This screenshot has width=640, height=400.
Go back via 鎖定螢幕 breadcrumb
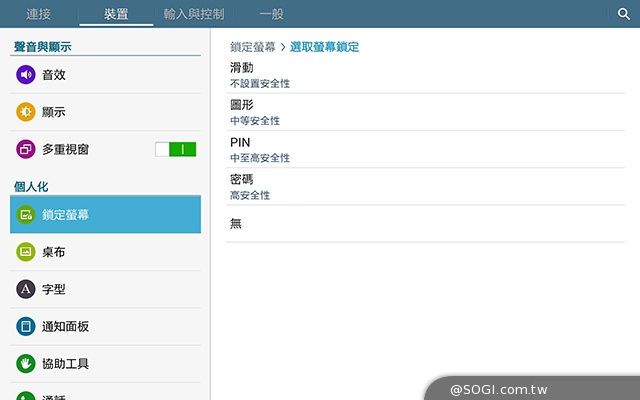tap(252, 47)
